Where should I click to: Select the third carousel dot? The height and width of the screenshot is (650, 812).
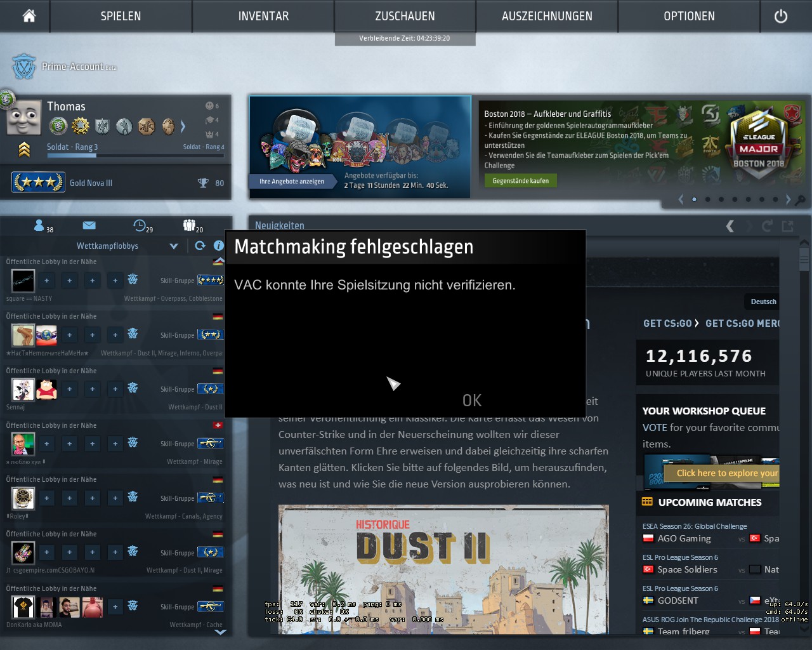coord(721,199)
